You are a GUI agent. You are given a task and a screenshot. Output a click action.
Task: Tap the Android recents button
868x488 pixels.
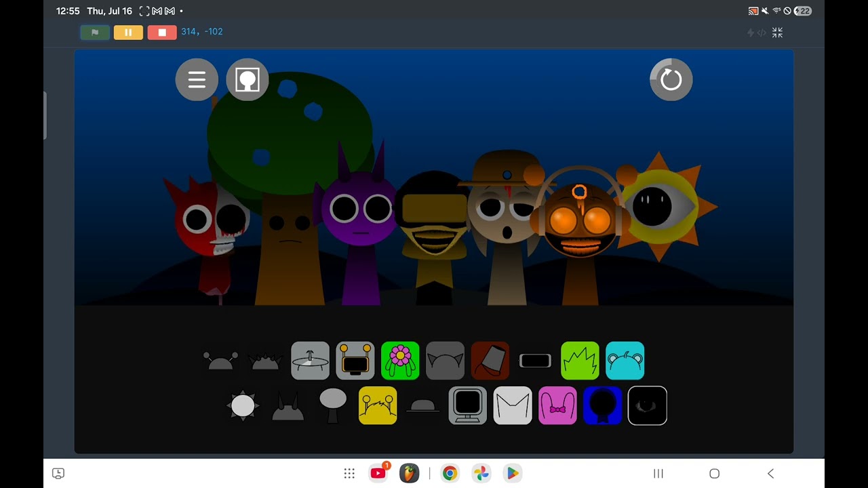658,474
